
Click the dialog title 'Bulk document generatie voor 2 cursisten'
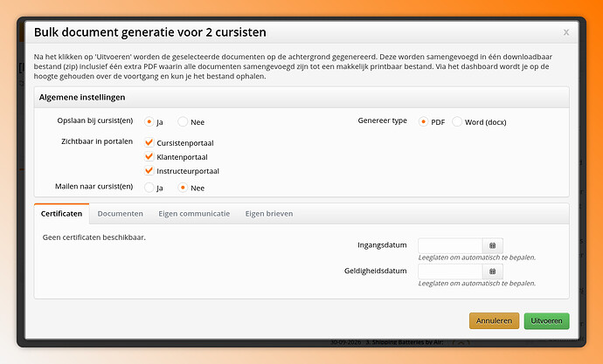click(150, 32)
